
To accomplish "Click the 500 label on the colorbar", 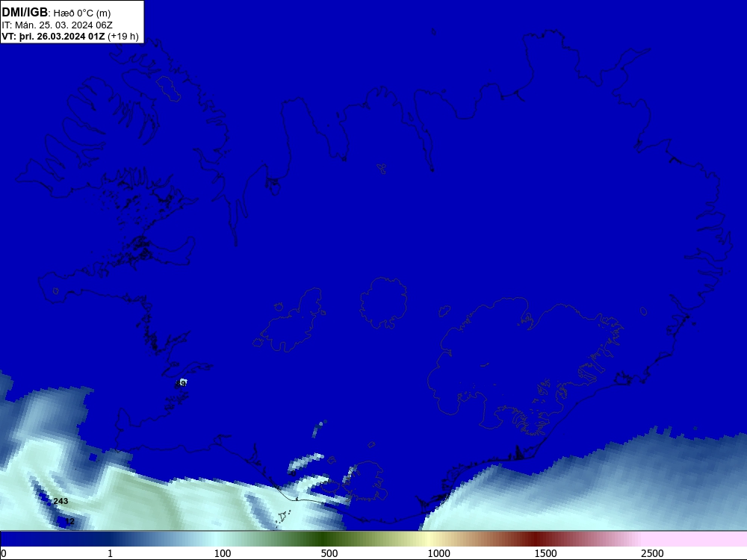I will (x=329, y=553).
